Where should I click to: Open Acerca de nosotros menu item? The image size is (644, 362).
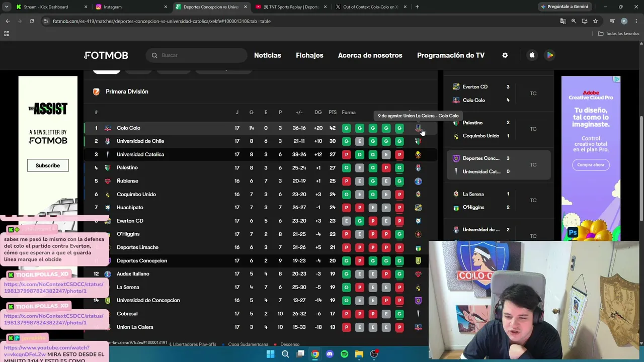[x=370, y=55]
